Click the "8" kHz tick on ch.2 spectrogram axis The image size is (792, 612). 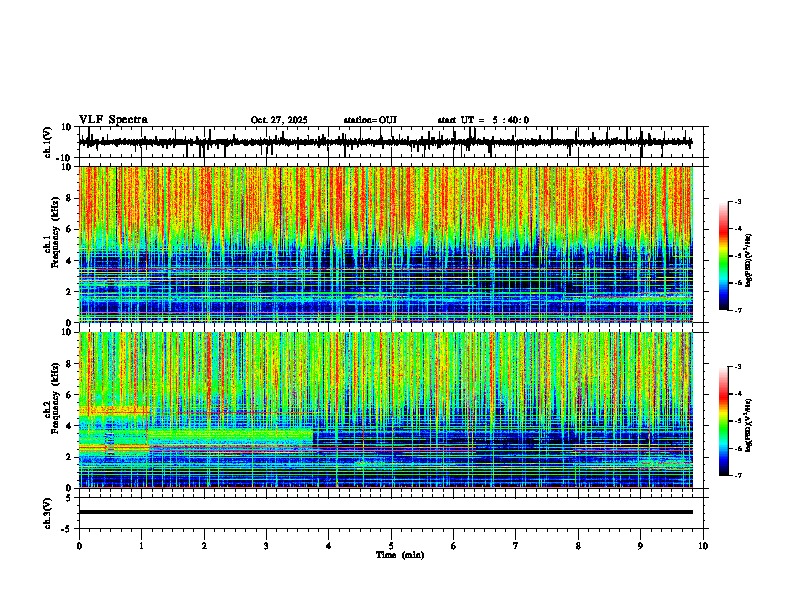coord(70,364)
